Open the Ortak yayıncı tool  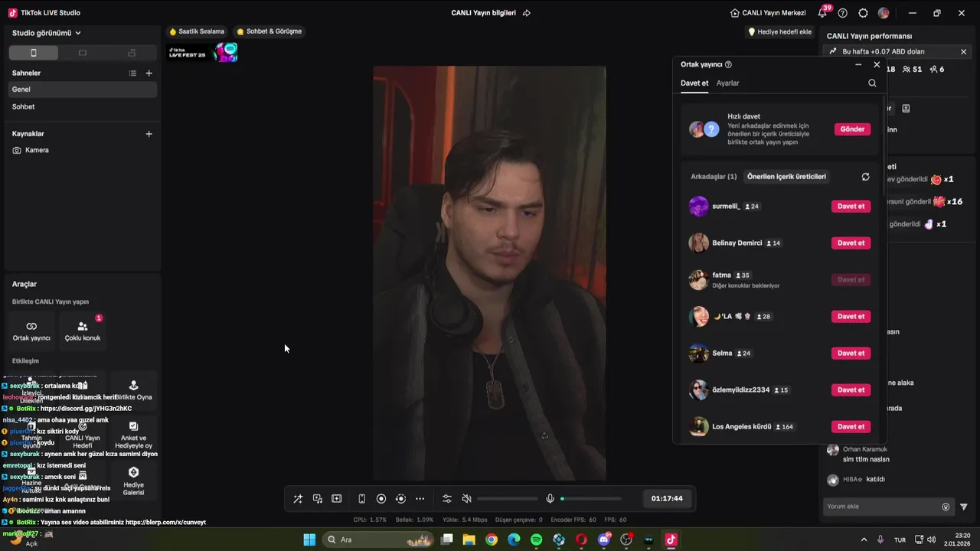(x=31, y=331)
